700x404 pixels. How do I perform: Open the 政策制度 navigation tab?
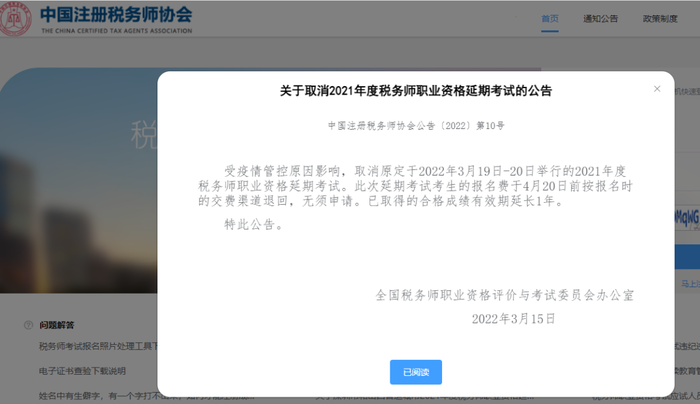(x=659, y=19)
